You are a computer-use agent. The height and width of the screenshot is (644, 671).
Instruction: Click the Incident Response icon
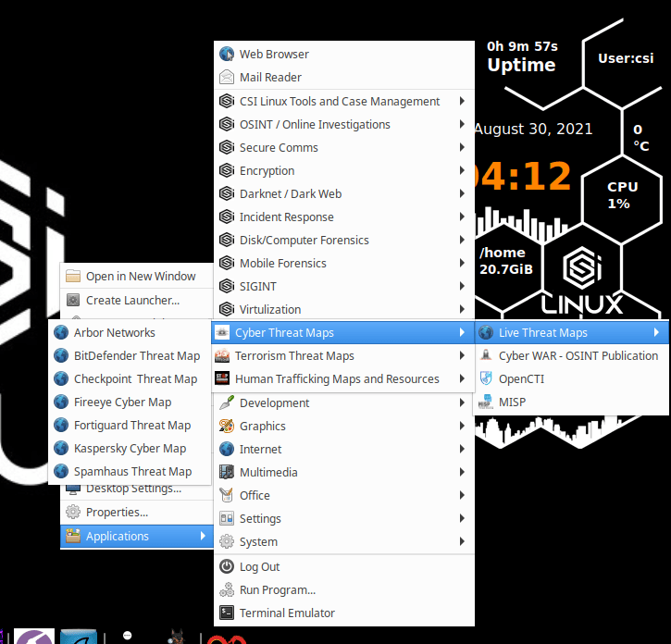point(227,217)
